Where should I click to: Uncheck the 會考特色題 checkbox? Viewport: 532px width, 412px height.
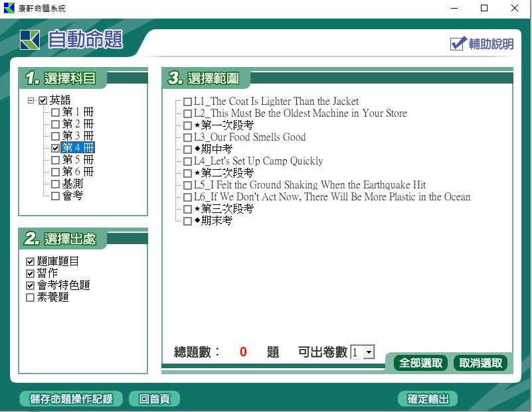(30, 286)
